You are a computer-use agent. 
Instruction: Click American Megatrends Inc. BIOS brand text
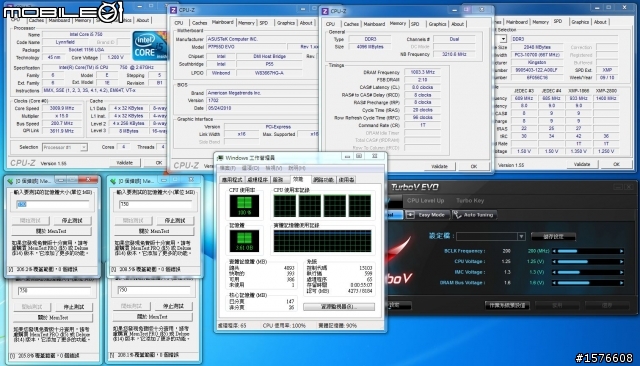coord(234,93)
